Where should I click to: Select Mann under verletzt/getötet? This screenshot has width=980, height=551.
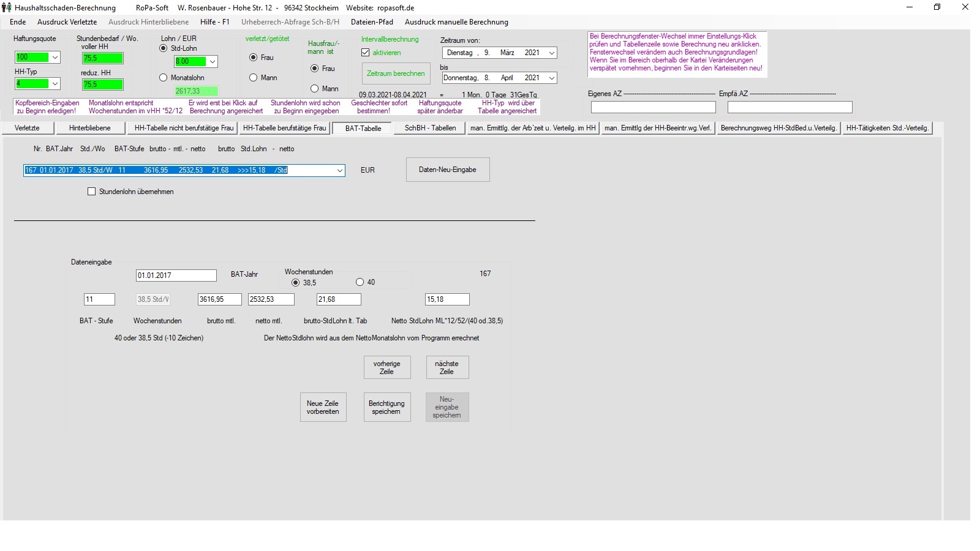pyautogui.click(x=254, y=78)
